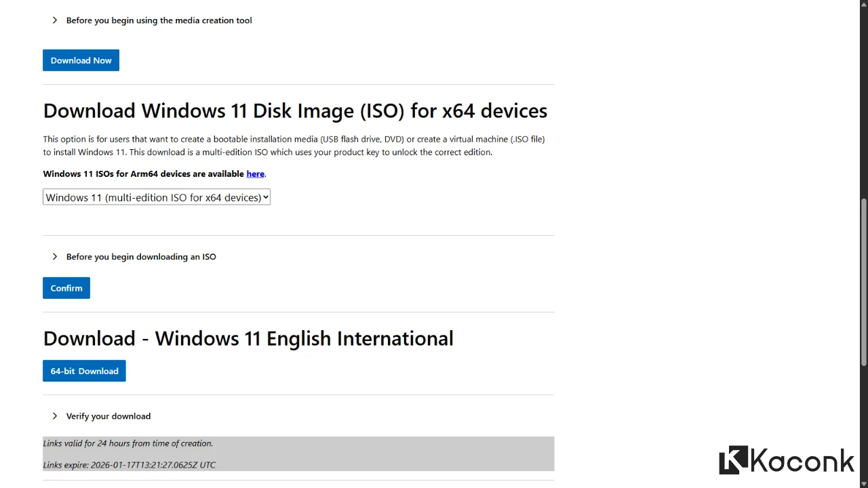Click the chevron beside Before you begin using the media creation tool
This screenshot has width=868, height=488.
(x=55, y=20)
